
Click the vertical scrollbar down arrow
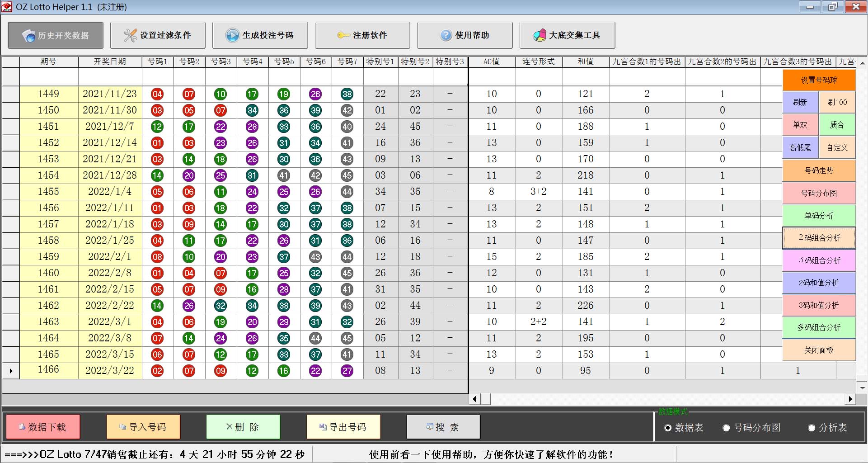pyautogui.click(x=863, y=388)
